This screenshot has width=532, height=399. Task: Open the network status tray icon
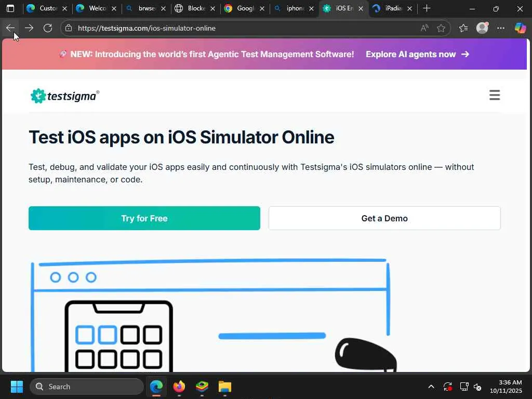(464, 387)
